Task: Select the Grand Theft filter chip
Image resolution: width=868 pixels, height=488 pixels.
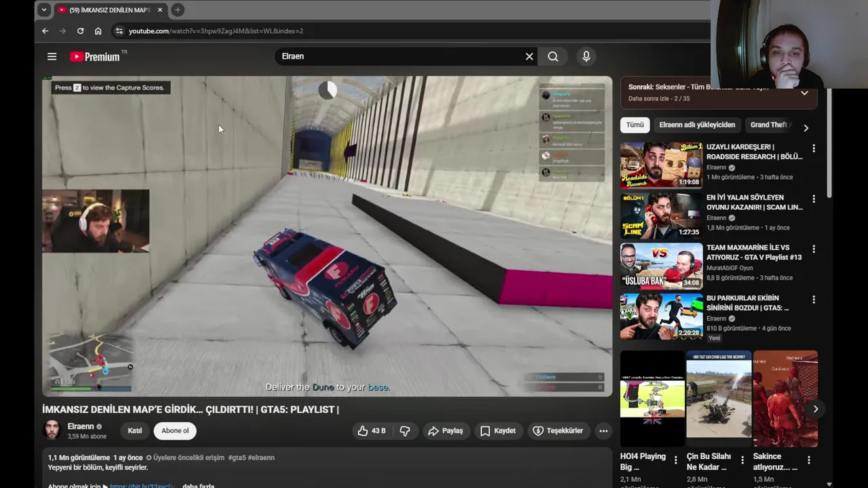Action: [769, 125]
